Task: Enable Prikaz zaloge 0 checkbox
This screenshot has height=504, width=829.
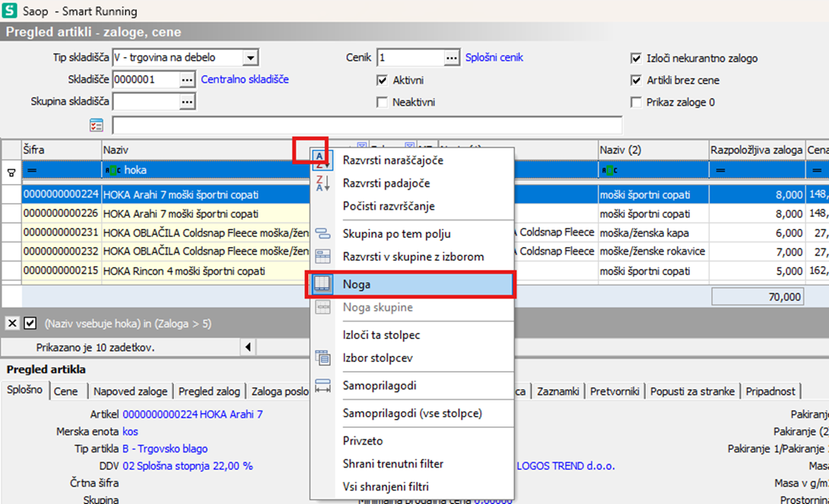Action: (x=636, y=102)
